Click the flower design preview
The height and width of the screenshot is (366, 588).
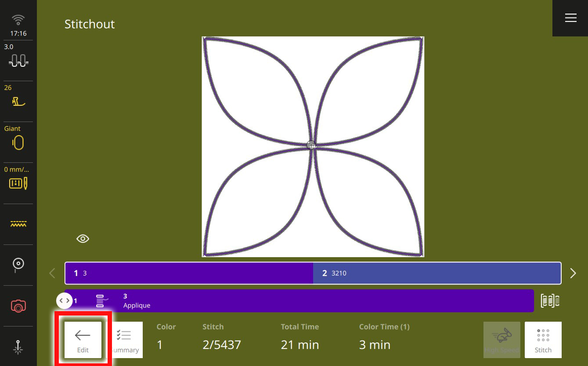pos(313,147)
